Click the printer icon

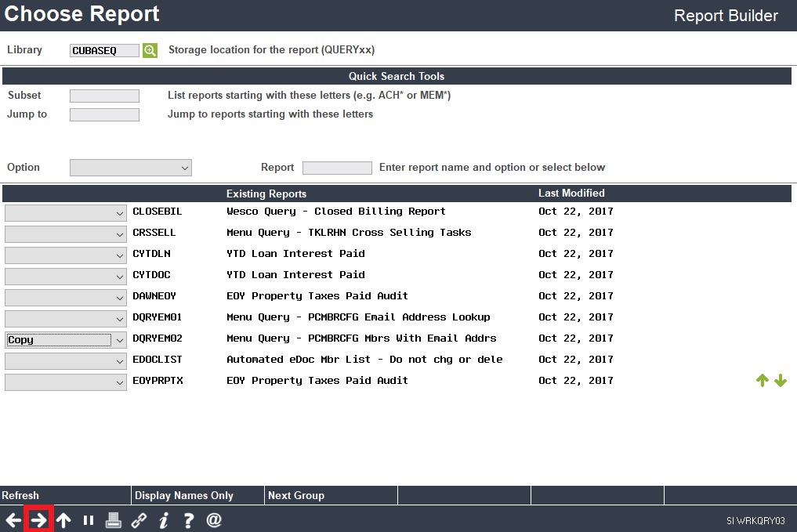pos(114,519)
